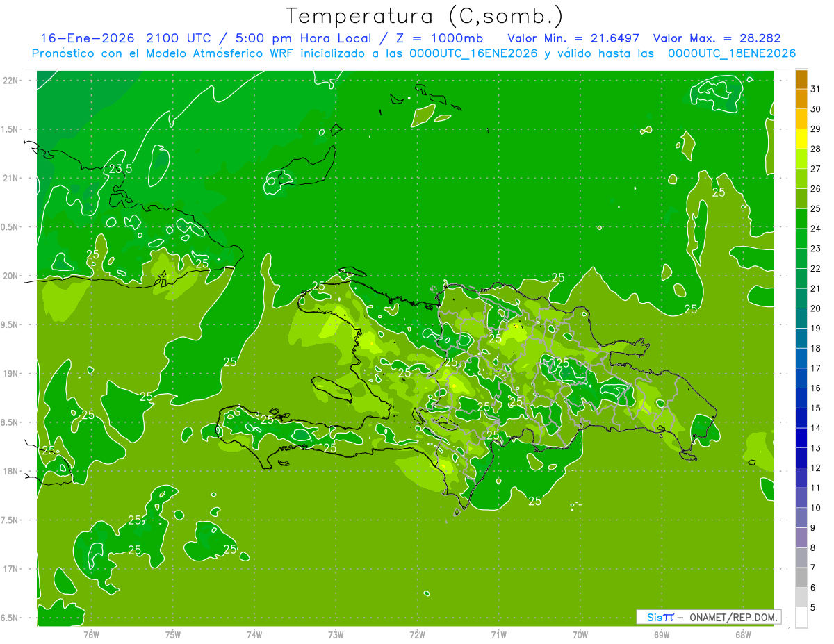Click the purple color bar segment between 9 and 10
This screenshot has height=644, width=834.
(801, 518)
